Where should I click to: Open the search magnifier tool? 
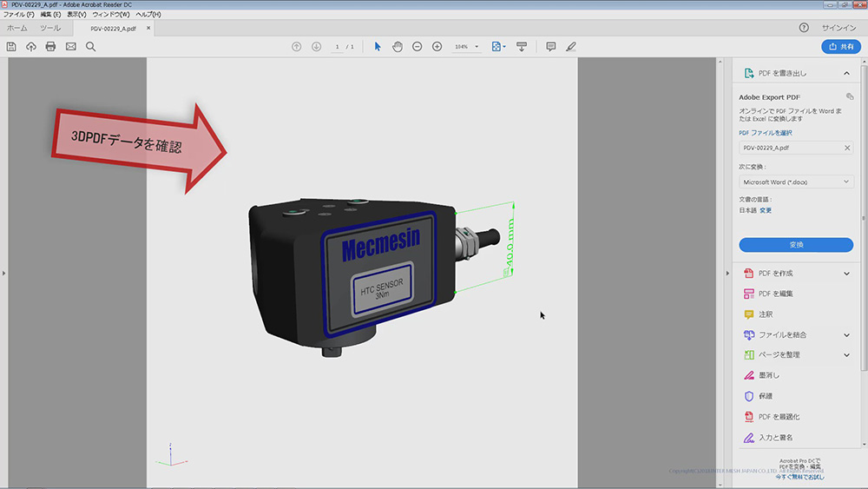(x=91, y=47)
